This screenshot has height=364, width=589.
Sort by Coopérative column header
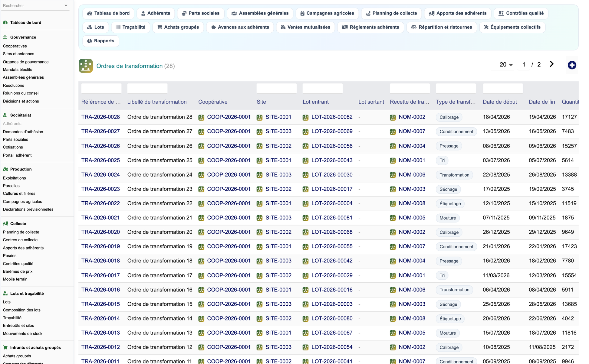click(x=213, y=102)
